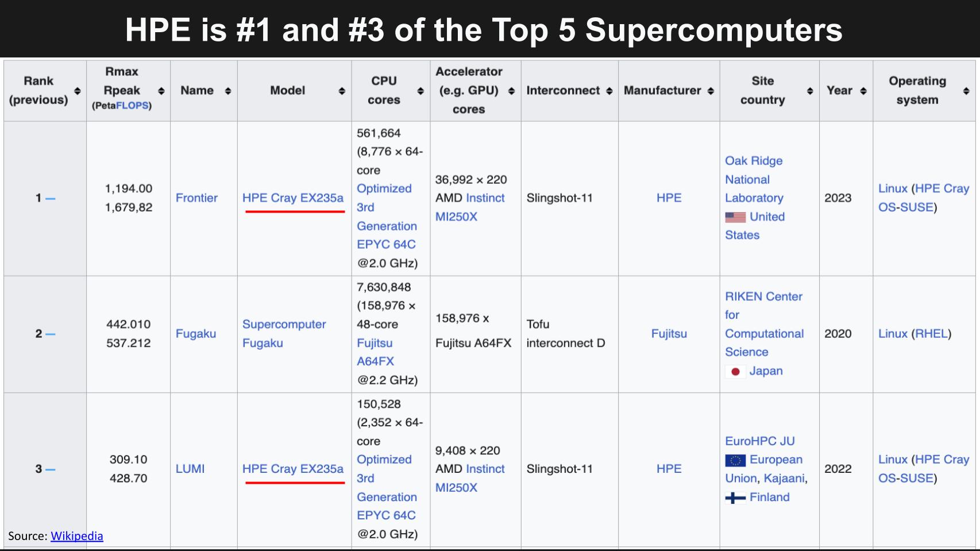Viewport: 980px width, 551px height.
Task: Click the sort arrows in the Rank column
Action: click(x=78, y=91)
